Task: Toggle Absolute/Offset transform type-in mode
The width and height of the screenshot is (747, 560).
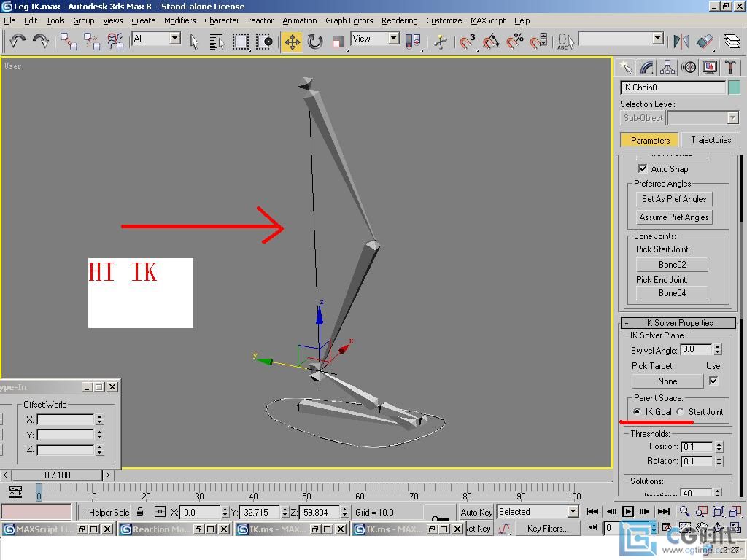Action: [x=160, y=512]
